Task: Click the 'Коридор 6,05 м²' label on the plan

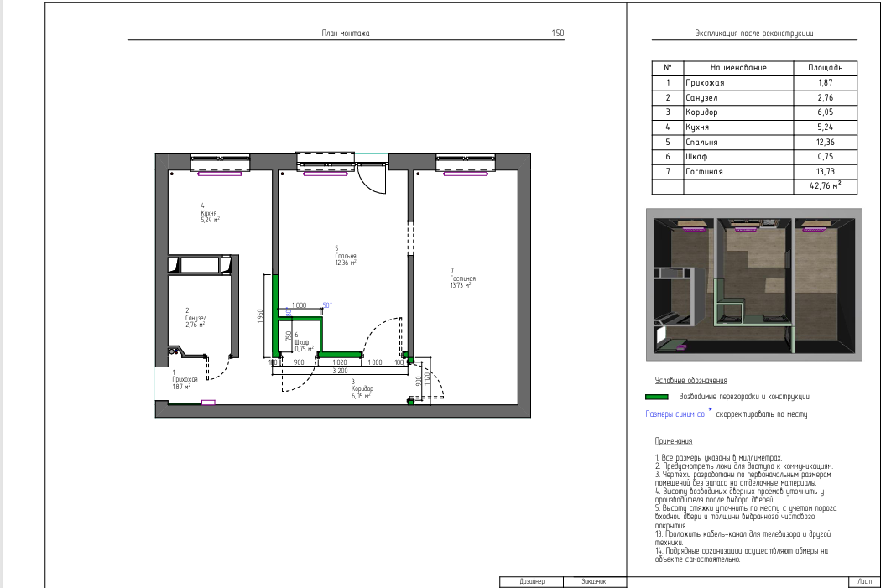Action: point(362,389)
